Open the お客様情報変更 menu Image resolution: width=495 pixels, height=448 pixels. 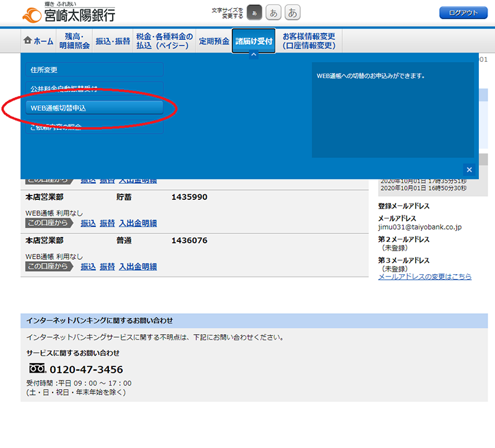coord(309,41)
